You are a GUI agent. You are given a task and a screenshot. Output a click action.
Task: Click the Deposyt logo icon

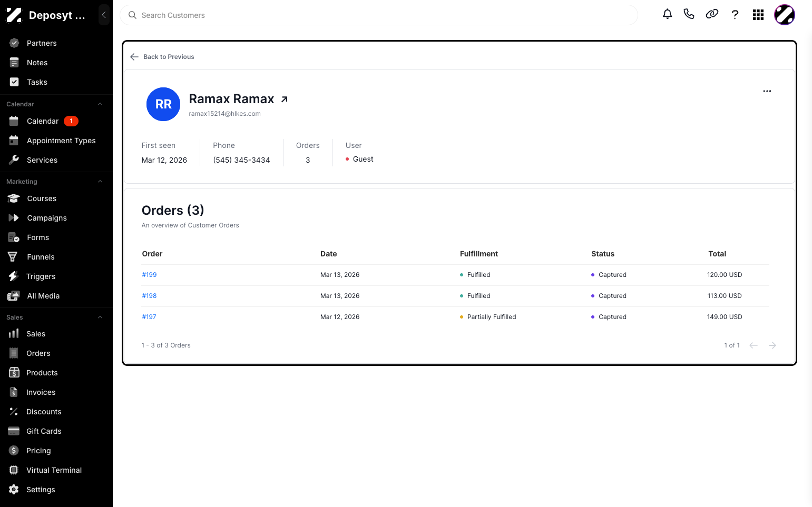pos(14,15)
